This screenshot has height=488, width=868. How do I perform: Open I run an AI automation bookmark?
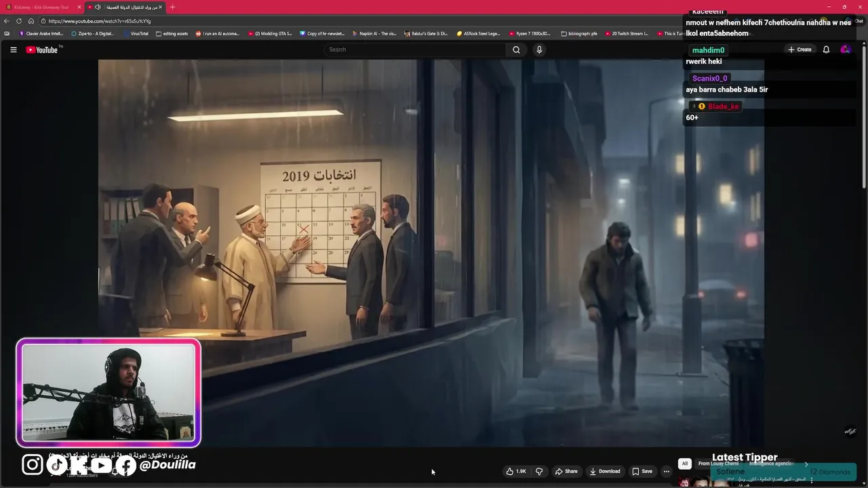click(218, 33)
